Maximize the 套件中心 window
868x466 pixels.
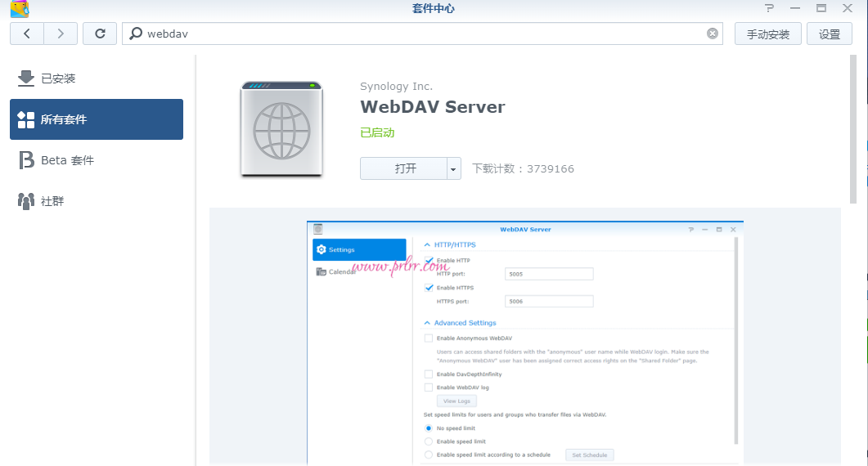click(821, 8)
